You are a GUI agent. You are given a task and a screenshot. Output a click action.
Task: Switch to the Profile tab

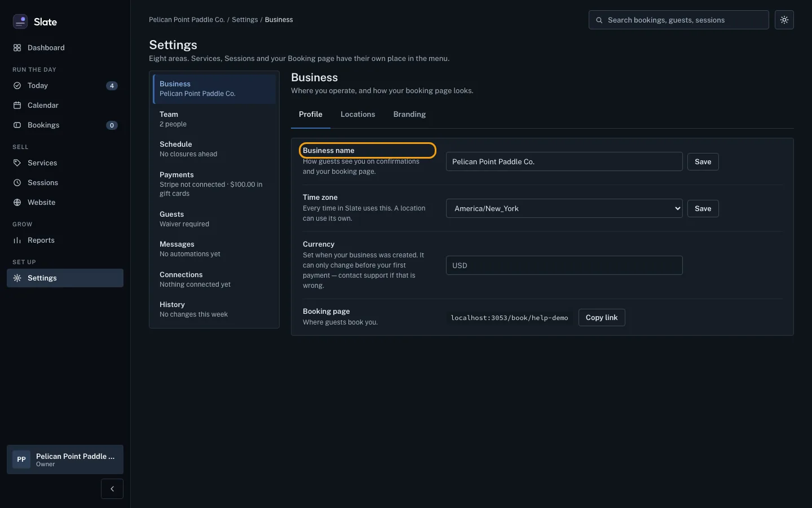point(311,115)
